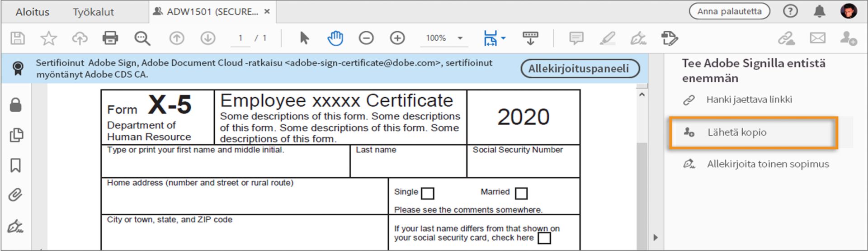Click the zoom out minus icon
868x251 pixels.
pos(366,38)
